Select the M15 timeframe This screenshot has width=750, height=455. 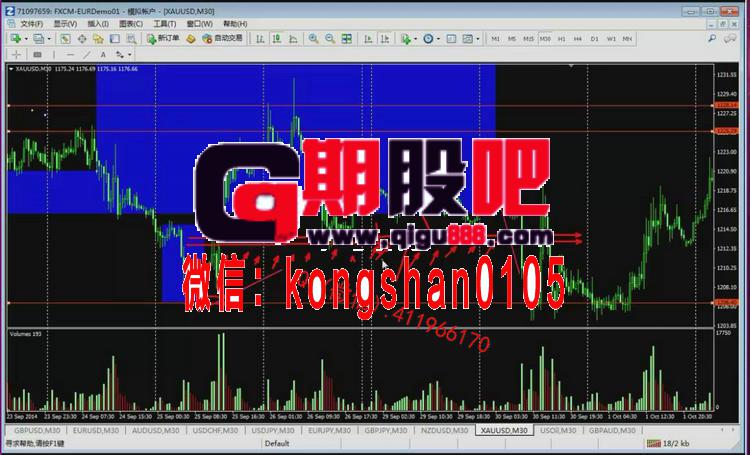[528, 39]
